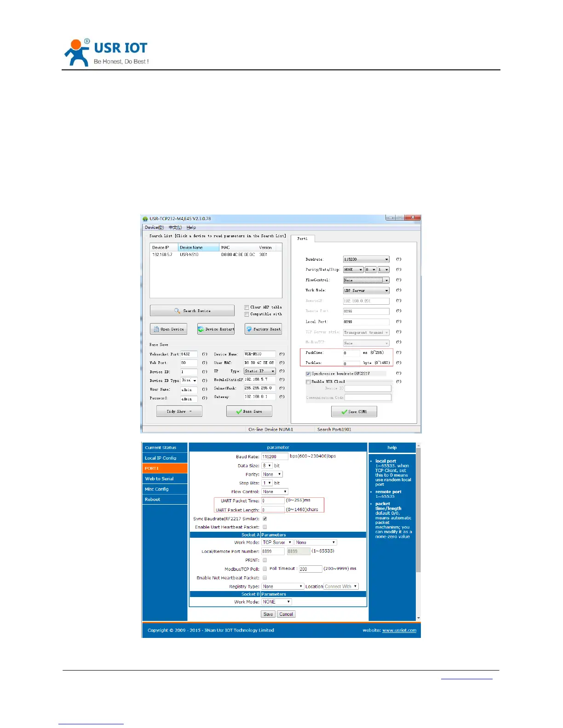563x728 pixels.
Task: Click the Save COM1 button
Action: tap(354, 412)
